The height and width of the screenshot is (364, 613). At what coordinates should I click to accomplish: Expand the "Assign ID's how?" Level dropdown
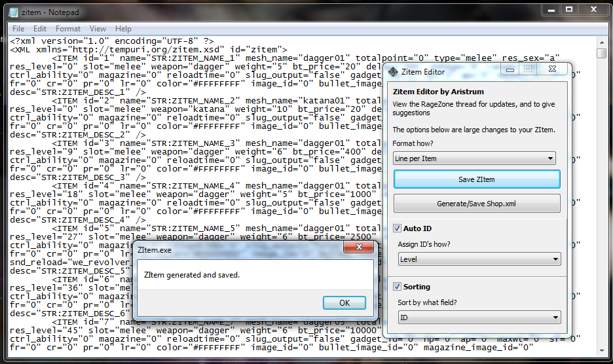[479, 259]
